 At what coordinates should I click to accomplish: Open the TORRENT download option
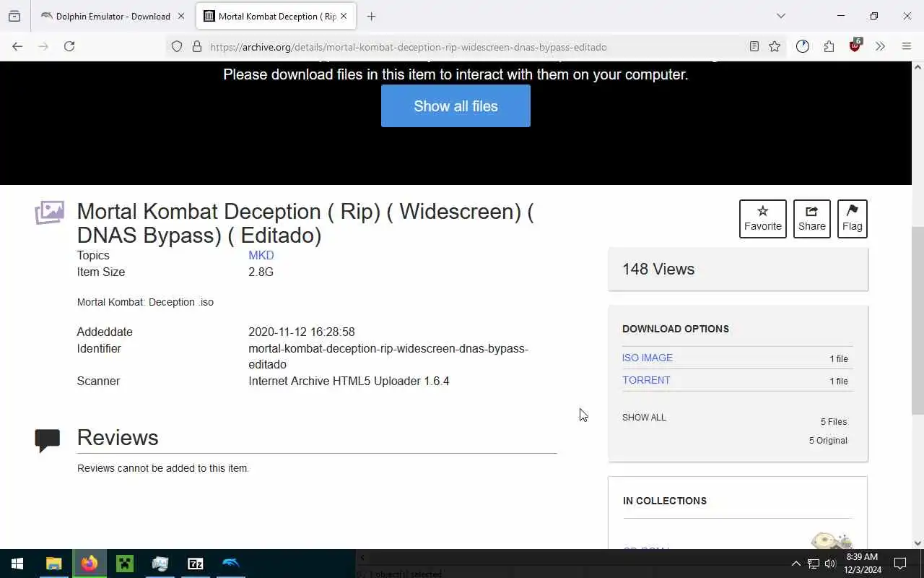coord(646,380)
